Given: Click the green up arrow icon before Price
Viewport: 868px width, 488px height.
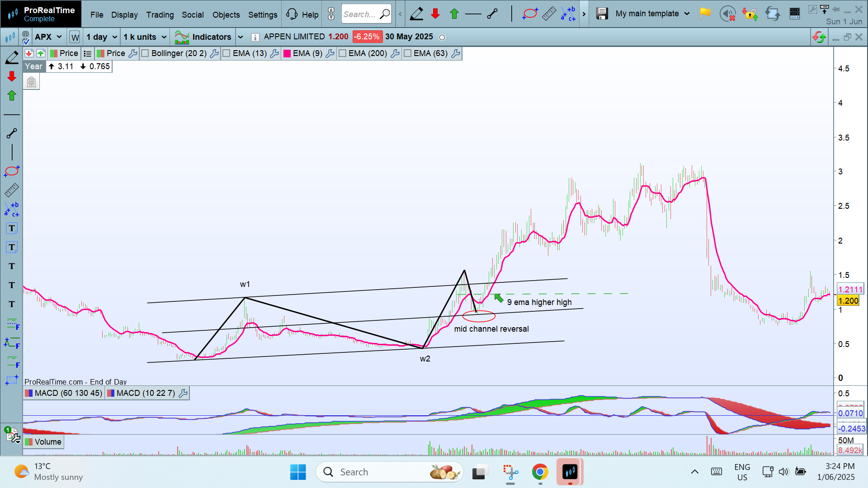Looking at the screenshot, I should [x=41, y=53].
